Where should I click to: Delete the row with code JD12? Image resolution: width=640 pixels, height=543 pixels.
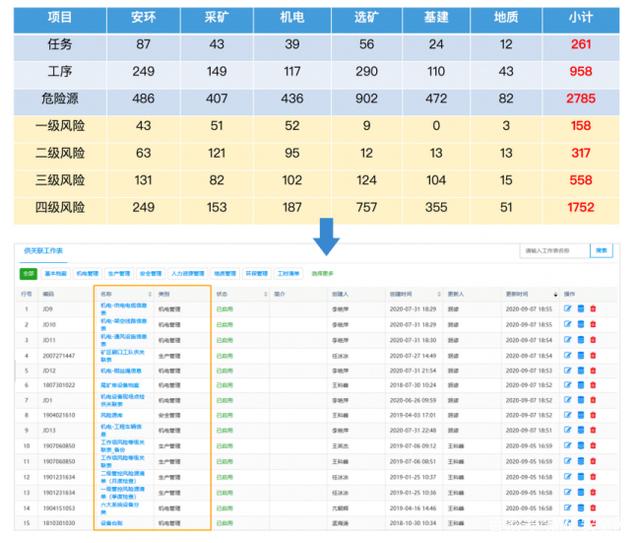pyautogui.click(x=592, y=370)
